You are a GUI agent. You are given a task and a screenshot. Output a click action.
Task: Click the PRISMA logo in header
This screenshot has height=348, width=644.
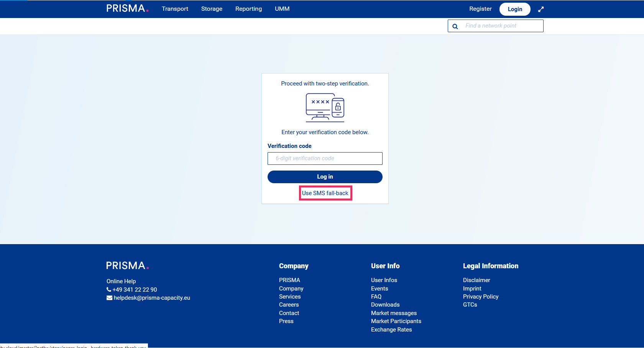coord(127,8)
